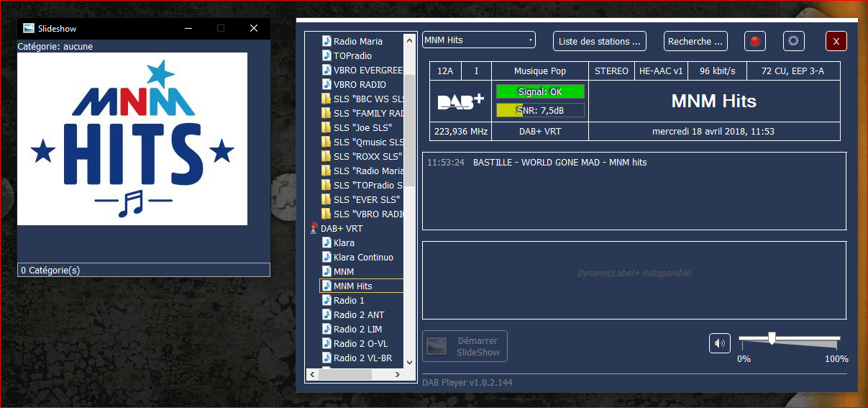This screenshot has height=408, width=868.
Task: Click the "STEREO" cell
Action: click(612, 71)
